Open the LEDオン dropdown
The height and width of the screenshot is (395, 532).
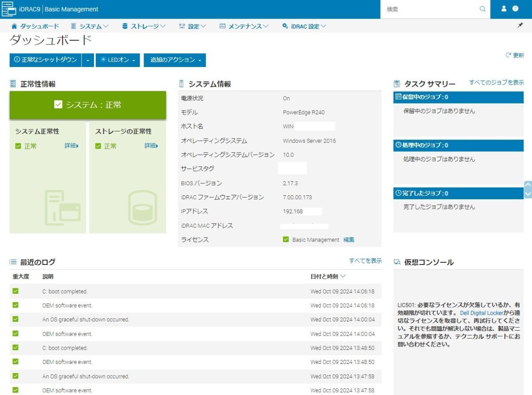(x=118, y=60)
